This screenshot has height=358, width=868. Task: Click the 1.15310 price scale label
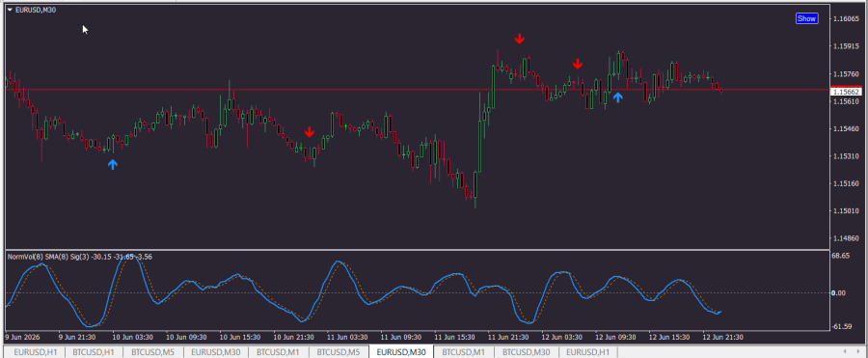click(x=847, y=156)
